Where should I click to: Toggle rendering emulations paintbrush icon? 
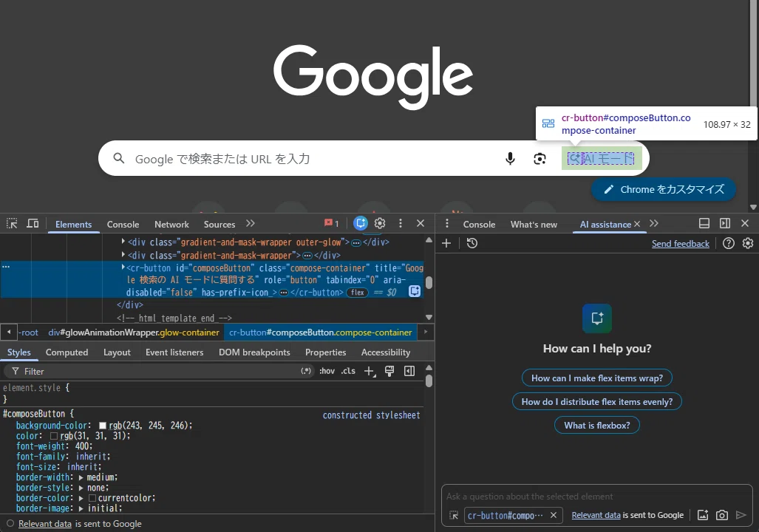tap(389, 371)
